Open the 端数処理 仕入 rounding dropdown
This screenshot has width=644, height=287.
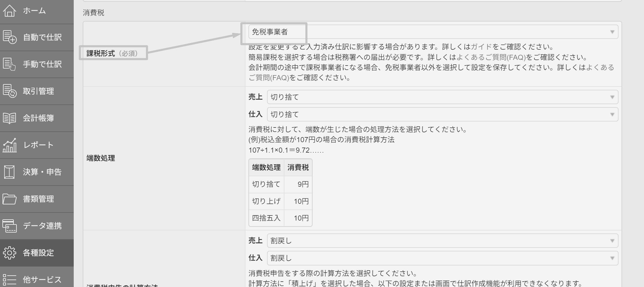[x=442, y=115]
